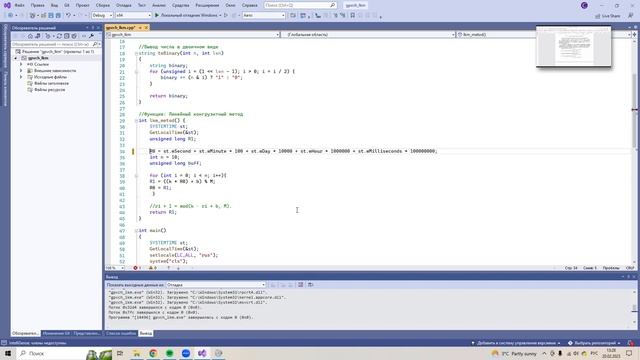The width and height of the screenshot is (640, 360).
Task: Open the Отладка menu
Action: pos(123,5)
